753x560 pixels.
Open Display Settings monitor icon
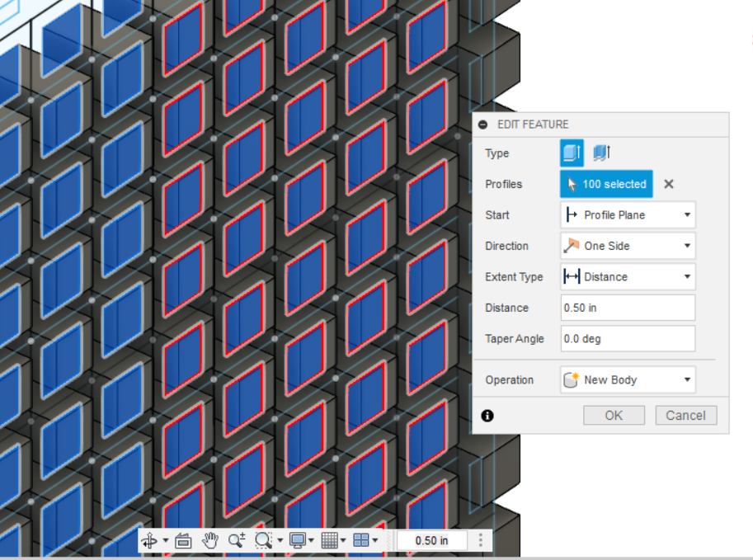(298, 541)
